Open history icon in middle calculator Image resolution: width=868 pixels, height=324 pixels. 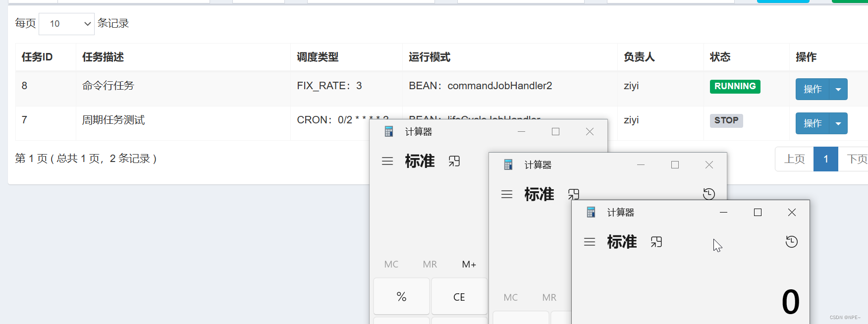709,194
